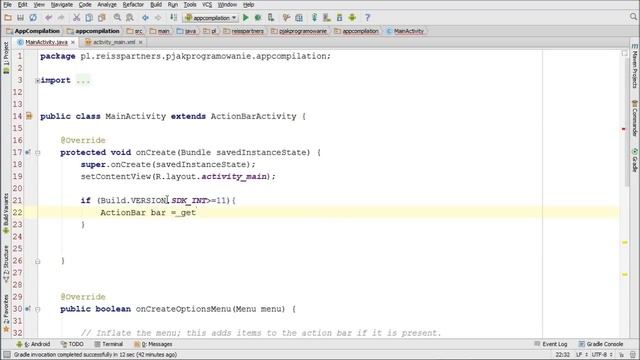The width and height of the screenshot is (640, 360).
Task: Click the class gutter icon on line 14
Action: coord(29,116)
